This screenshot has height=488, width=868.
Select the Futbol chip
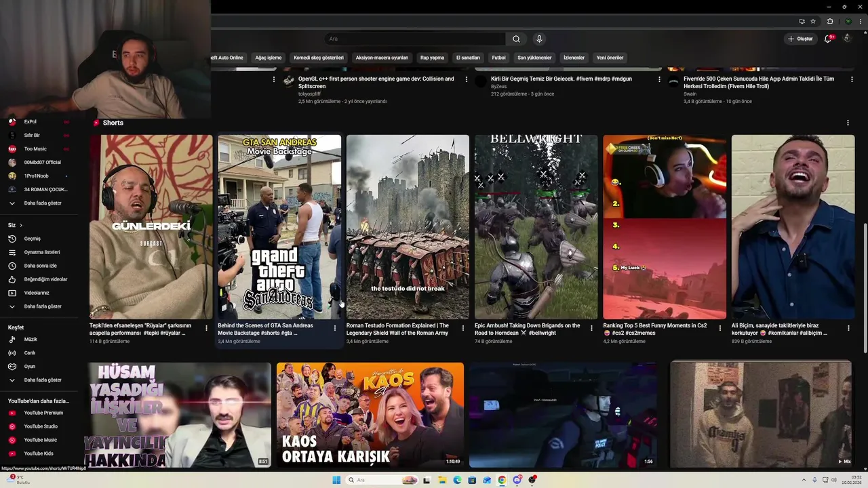click(498, 58)
